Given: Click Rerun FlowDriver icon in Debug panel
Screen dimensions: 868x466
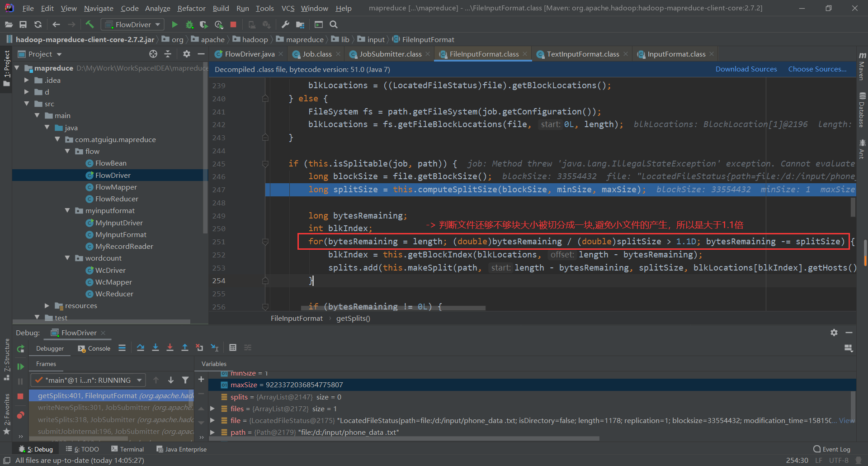Looking at the screenshot, I should click(20, 349).
